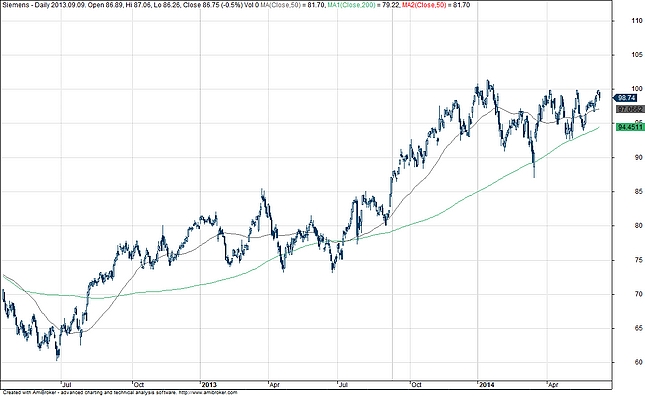Click the 97.0662 moving average value tag

pyautogui.click(x=630, y=109)
